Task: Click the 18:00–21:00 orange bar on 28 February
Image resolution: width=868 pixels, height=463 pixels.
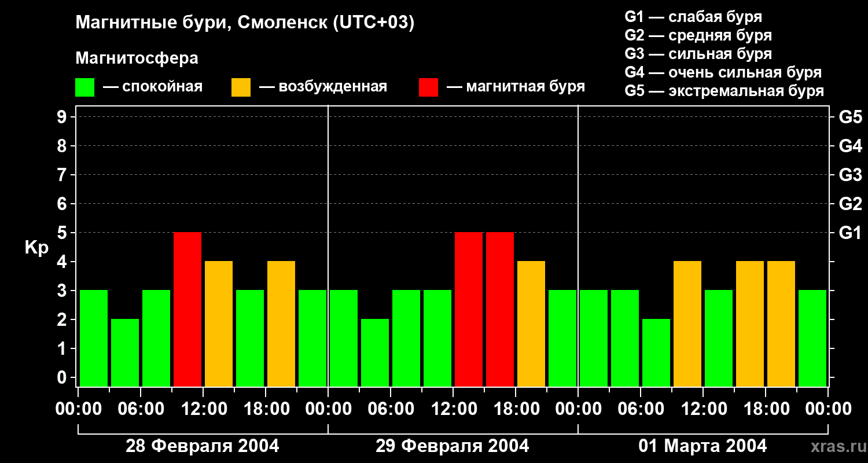Action: (281, 324)
